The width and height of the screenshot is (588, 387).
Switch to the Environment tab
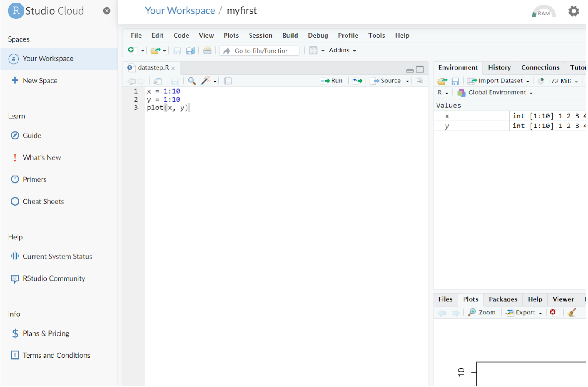click(458, 67)
